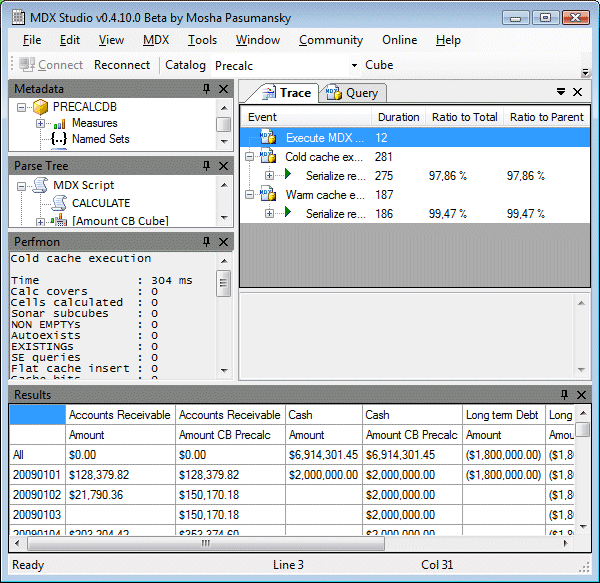Click the Connect server icon
Viewport: 600px width, 583px height.
27,65
